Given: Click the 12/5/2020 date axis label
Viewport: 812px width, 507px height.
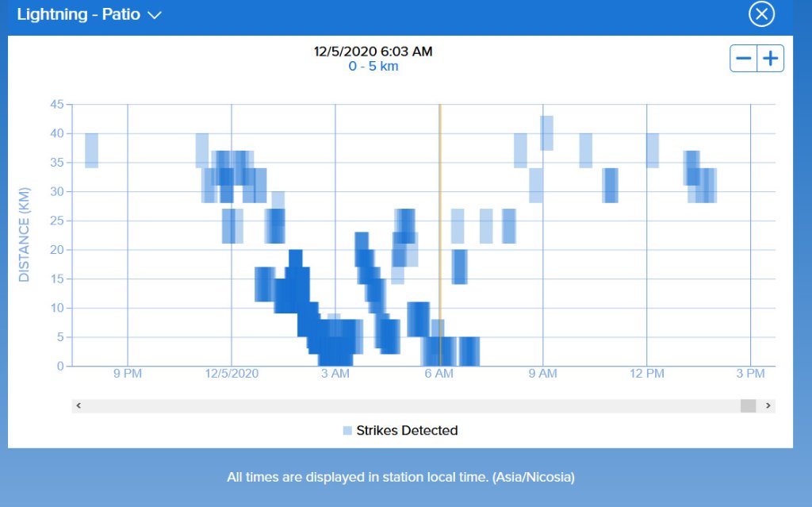Looking at the screenshot, I should point(232,374).
